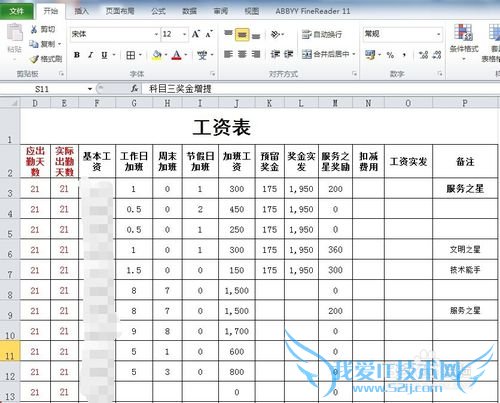Center text horizontally
500x403 pixels.
point(242,54)
